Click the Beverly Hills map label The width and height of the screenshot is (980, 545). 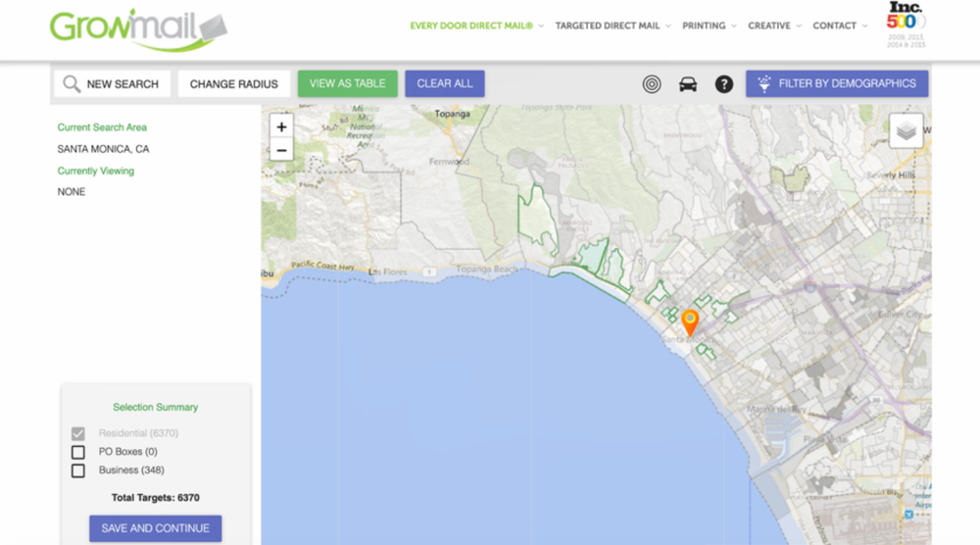[891, 175]
